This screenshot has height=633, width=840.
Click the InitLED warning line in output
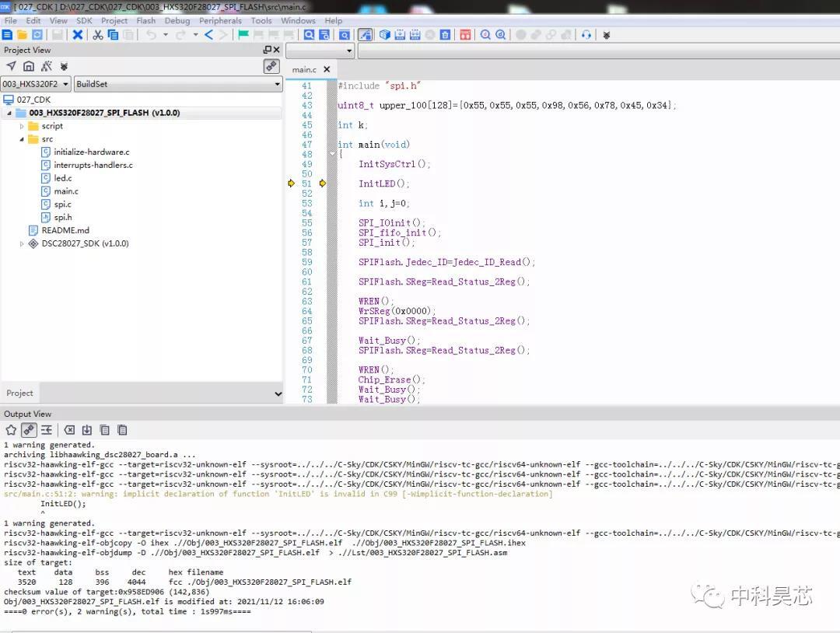point(278,494)
